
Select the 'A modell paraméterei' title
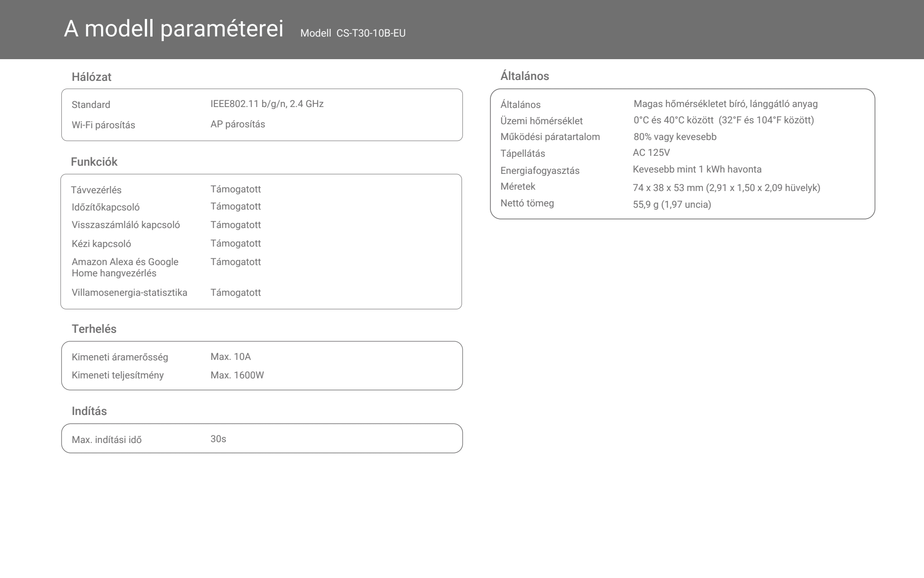(174, 29)
